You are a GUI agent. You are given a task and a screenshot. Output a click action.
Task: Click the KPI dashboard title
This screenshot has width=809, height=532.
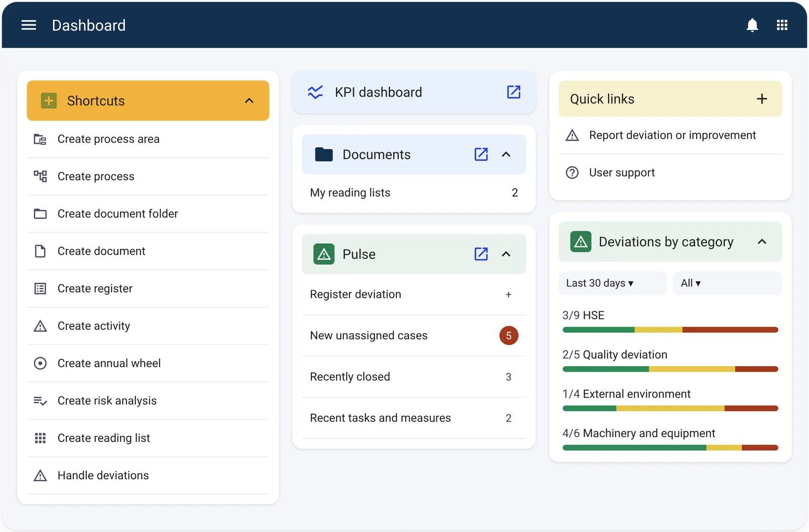coord(378,92)
